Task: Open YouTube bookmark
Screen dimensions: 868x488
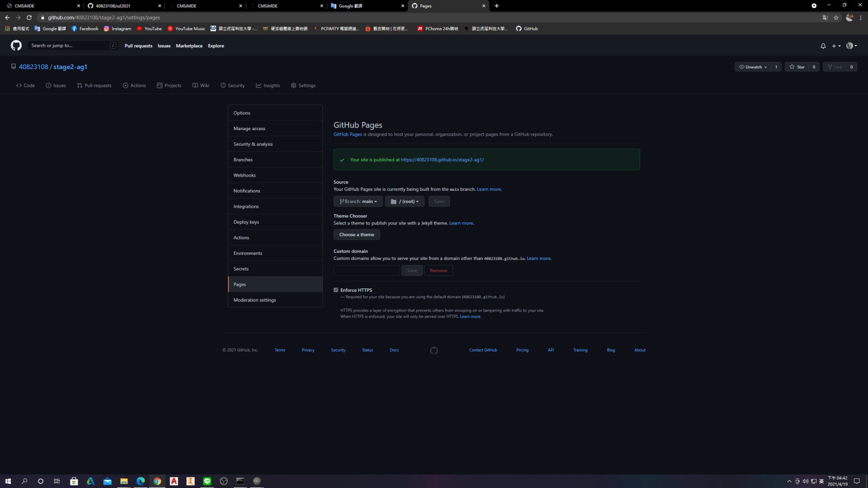Action: point(149,28)
